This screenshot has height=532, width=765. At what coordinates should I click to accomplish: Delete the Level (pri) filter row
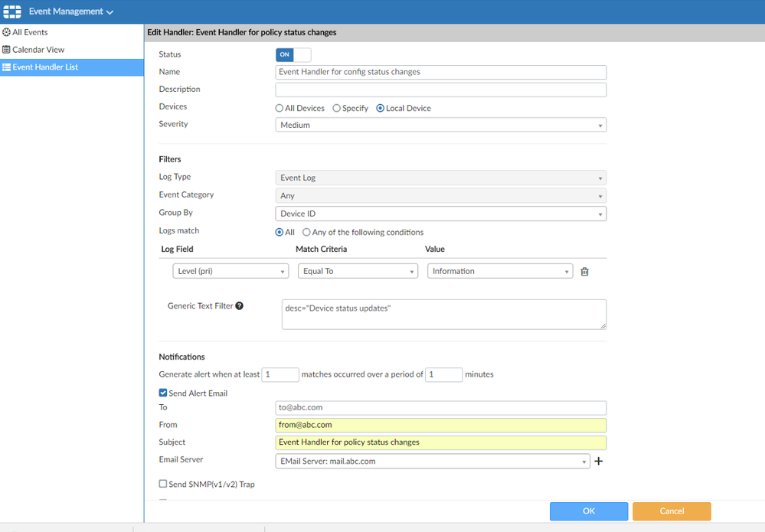(584, 272)
